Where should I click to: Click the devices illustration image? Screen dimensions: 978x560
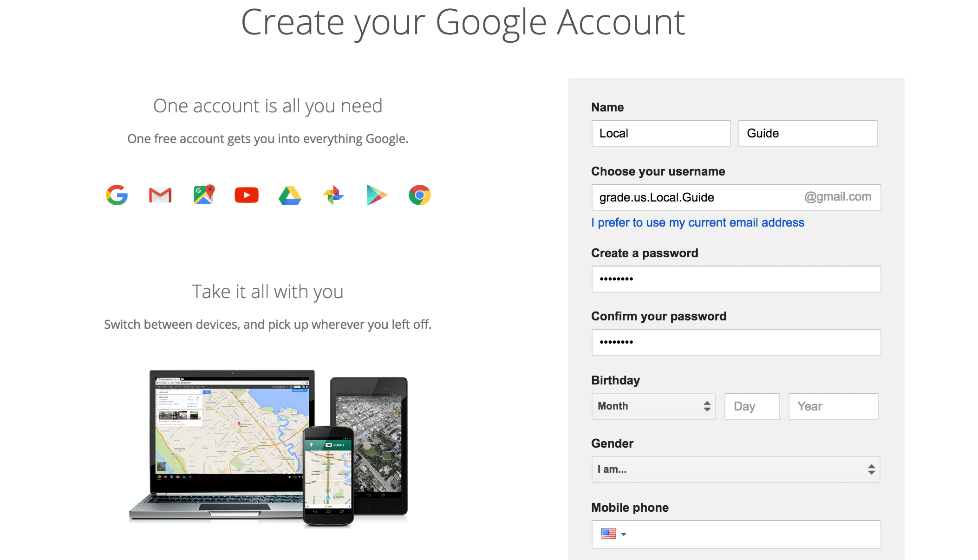pos(268,448)
